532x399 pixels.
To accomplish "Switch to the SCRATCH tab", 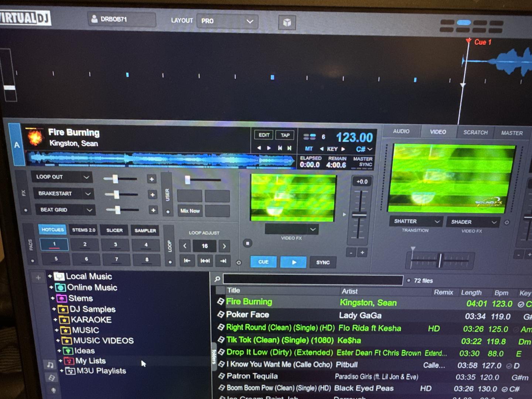I will (475, 132).
